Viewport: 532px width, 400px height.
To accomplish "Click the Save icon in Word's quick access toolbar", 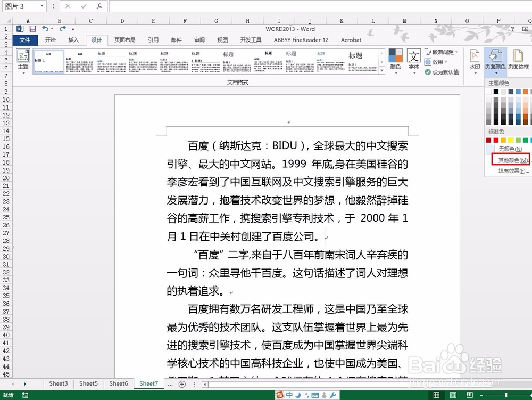I will 32,29.
